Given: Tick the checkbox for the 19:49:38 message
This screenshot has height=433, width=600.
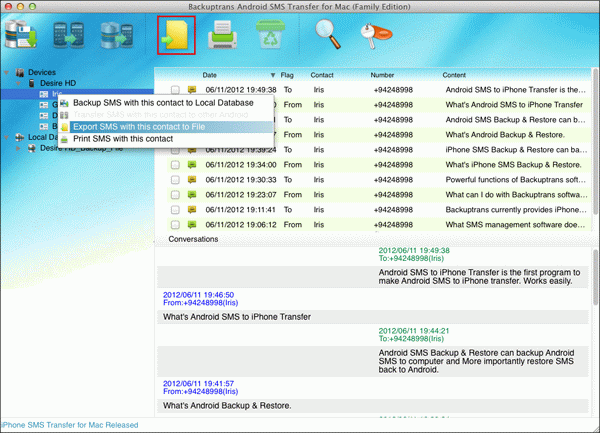Looking at the screenshot, I should pyautogui.click(x=175, y=90).
